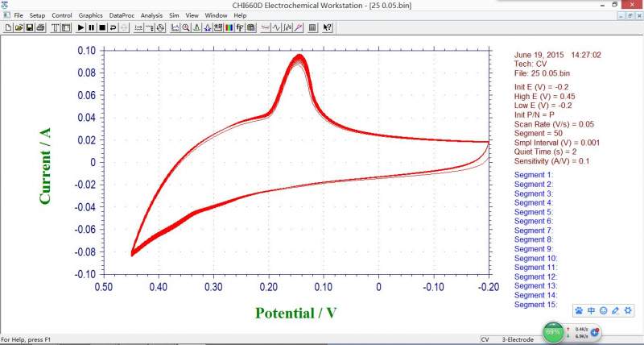Open the File menu

(19, 15)
